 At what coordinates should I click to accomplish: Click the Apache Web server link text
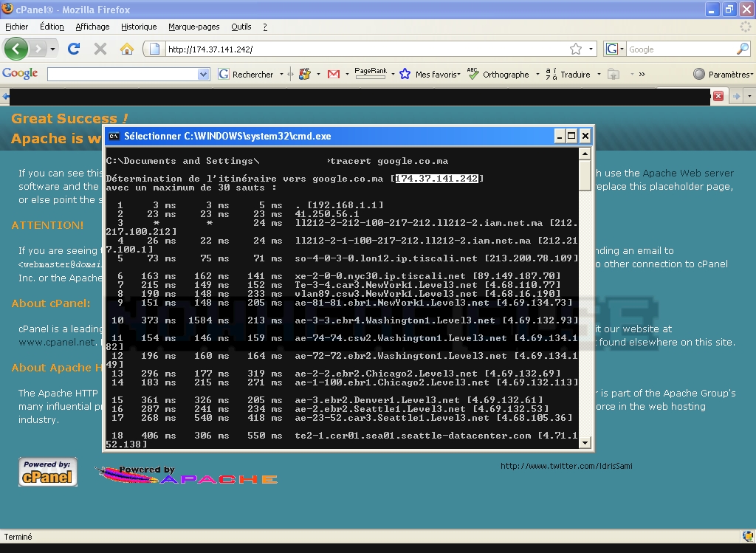(x=688, y=173)
